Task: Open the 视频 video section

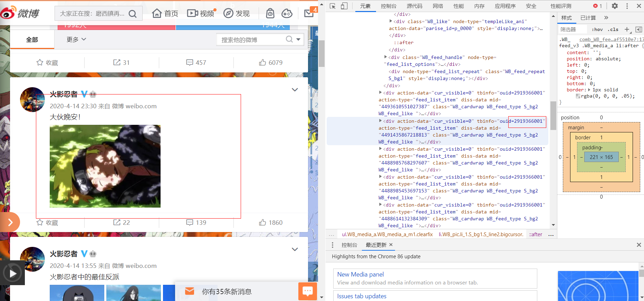Action: [x=201, y=13]
